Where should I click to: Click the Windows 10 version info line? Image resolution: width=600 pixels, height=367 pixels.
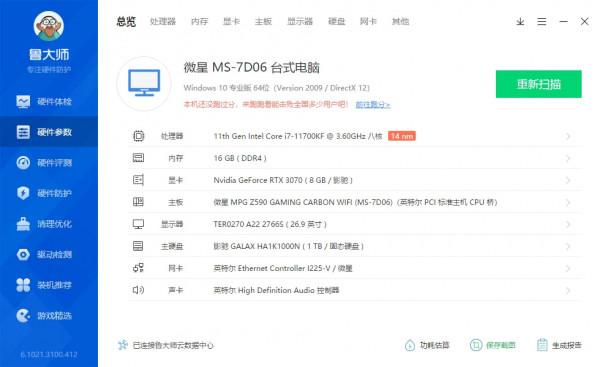pos(277,88)
